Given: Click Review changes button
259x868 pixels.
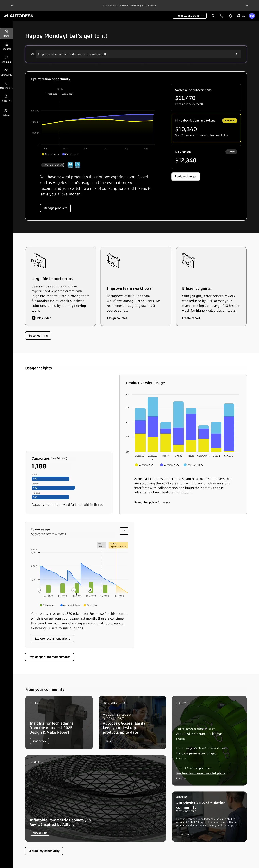Looking at the screenshot, I should coord(186,177).
